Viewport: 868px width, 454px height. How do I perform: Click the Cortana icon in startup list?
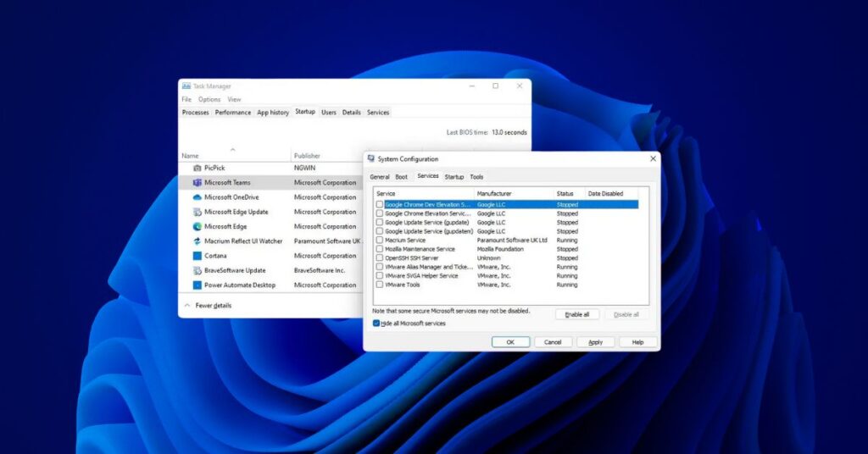point(197,256)
